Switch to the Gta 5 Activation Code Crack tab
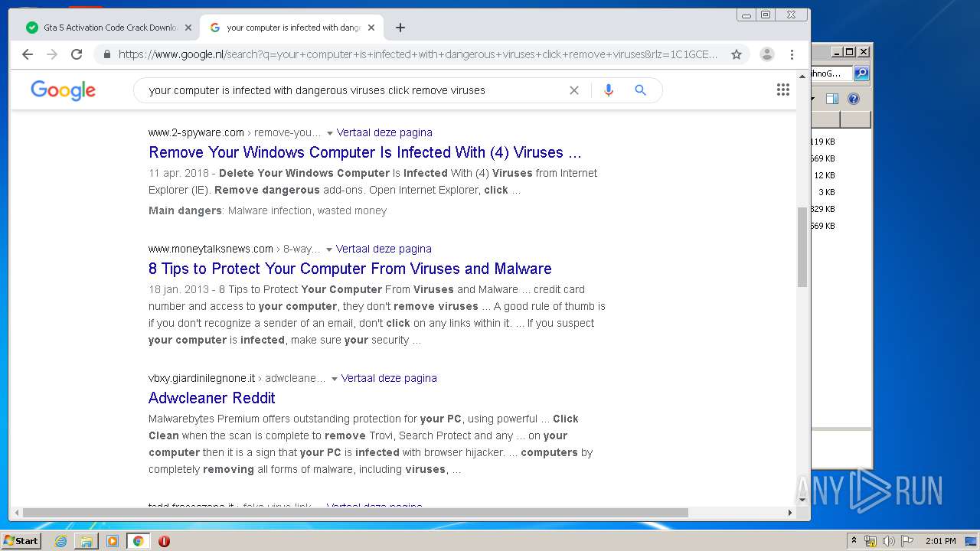The image size is (980, 551). tap(108, 28)
